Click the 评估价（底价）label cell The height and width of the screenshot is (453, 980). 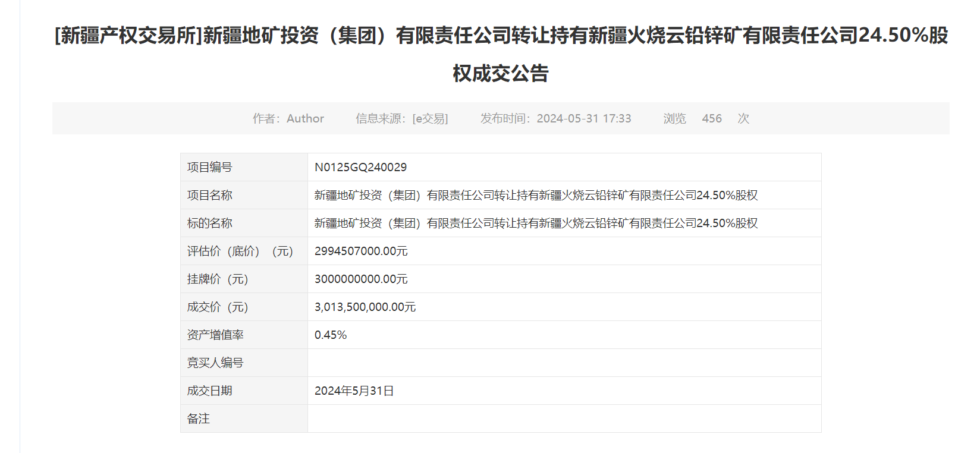(x=240, y=251)
